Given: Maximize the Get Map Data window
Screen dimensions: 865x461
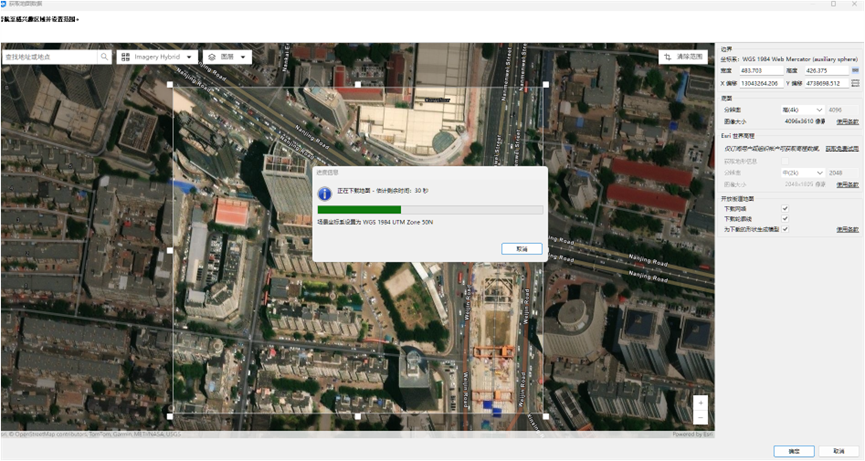Looking at the screenshot, I should (x=834, y=4).
